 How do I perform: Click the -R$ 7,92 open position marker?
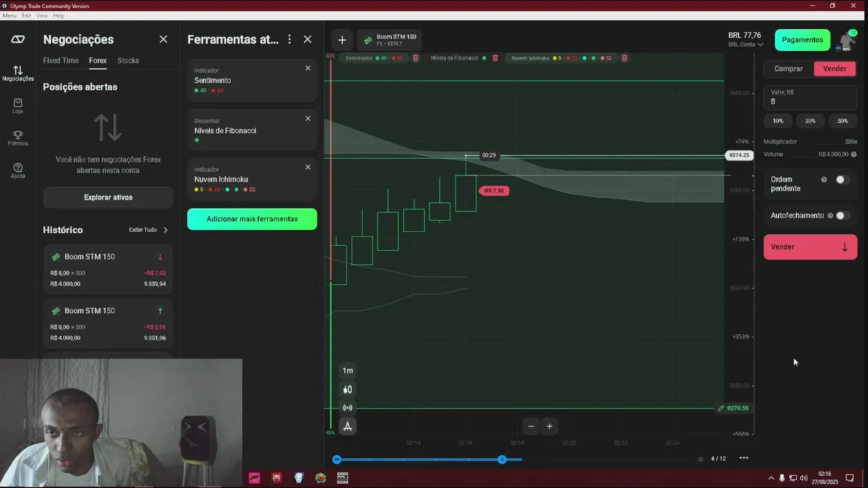click(494, 190)
